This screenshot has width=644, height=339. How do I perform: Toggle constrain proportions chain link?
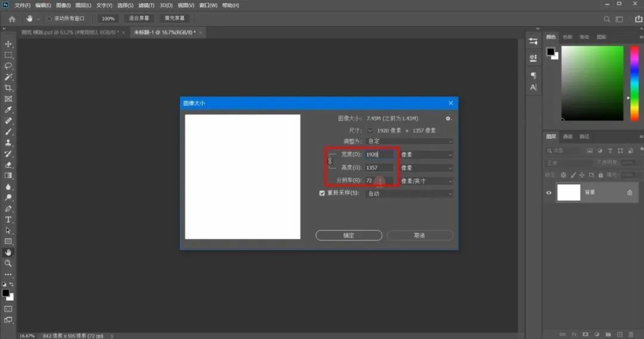click(x=330, y=161)
